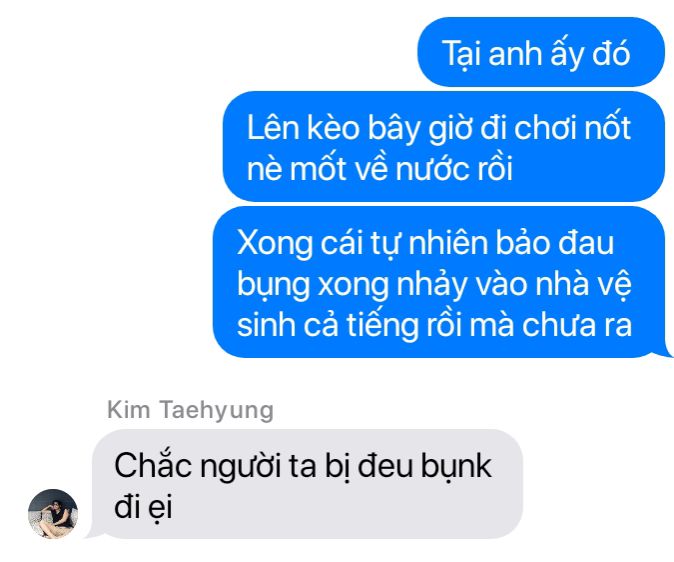Click the word "tiếng" in the third bubble
Image resolution: width=674 pixels, height=562 pixels.
(383, 326)
